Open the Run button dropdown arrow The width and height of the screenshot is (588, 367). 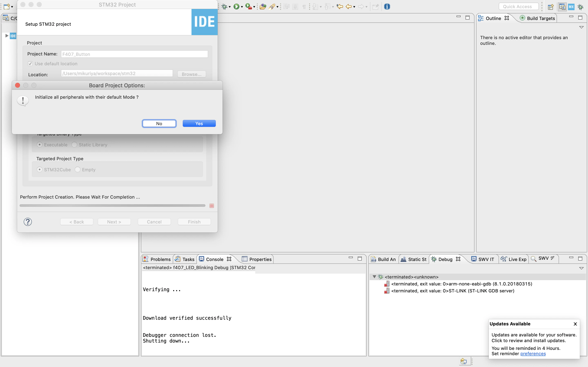pos(242,7)
